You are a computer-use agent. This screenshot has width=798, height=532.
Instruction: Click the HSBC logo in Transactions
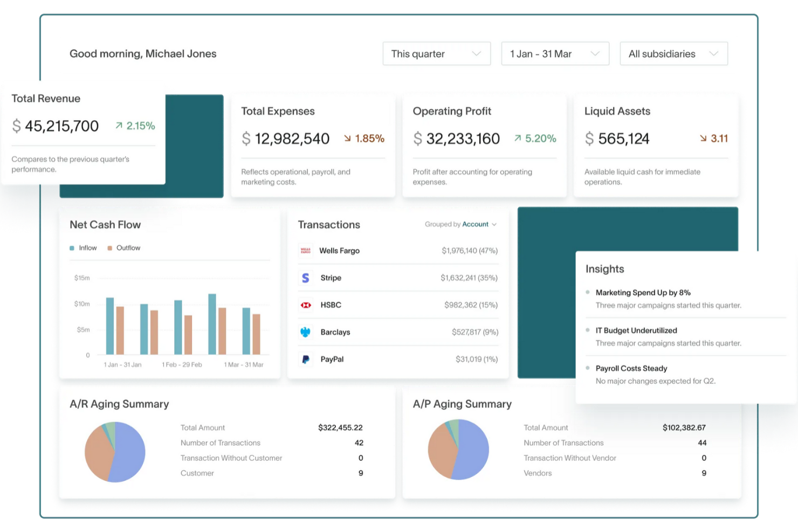coord(306,305)
